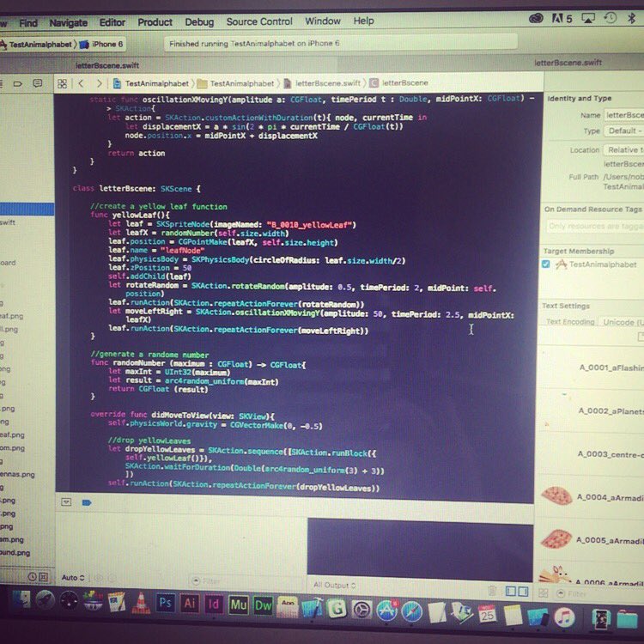Switch library to grid view

543,592
